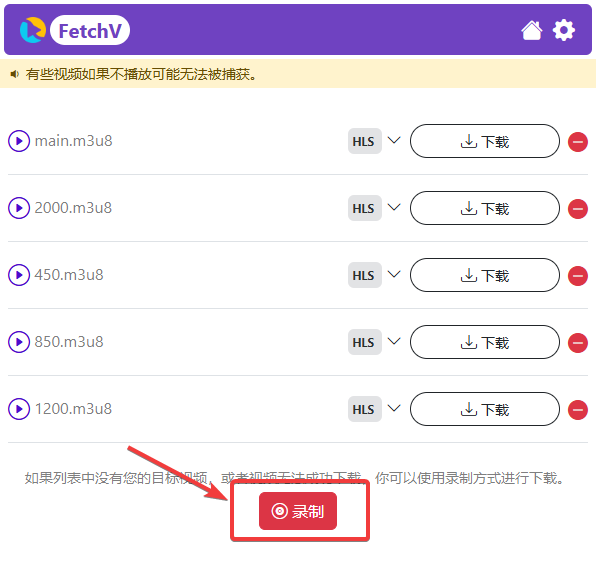Open the home page icon
This screenshot has width=596, height=562.
coord(531,30)
